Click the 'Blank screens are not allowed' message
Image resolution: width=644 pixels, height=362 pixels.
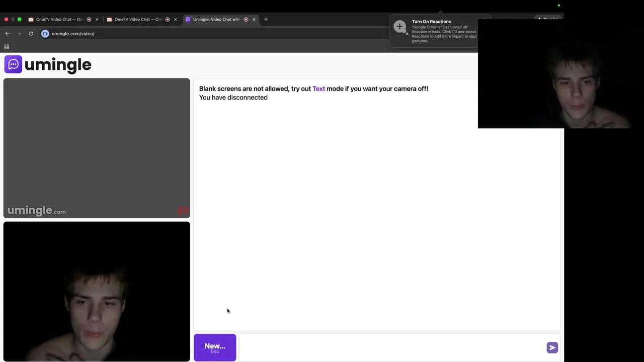tap(313, 88)
